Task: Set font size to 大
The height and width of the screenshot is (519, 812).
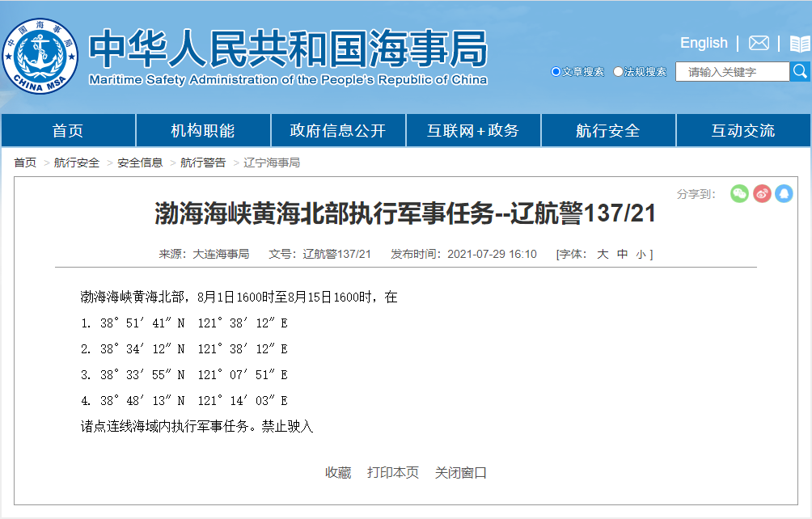Action: point(603,254)
